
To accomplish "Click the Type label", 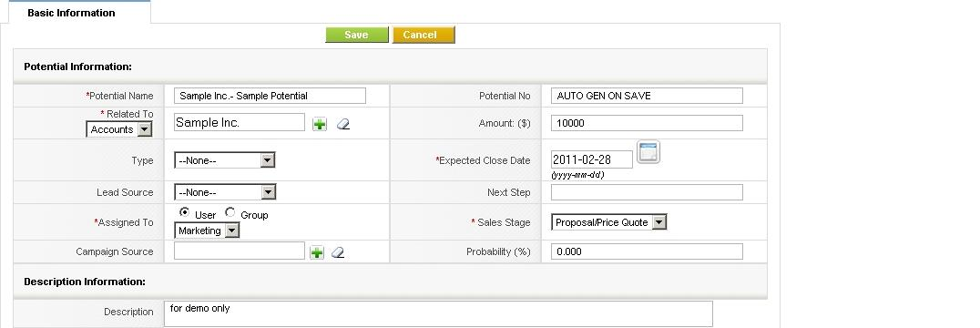I will pyautogui.click(x=142, y=160).
